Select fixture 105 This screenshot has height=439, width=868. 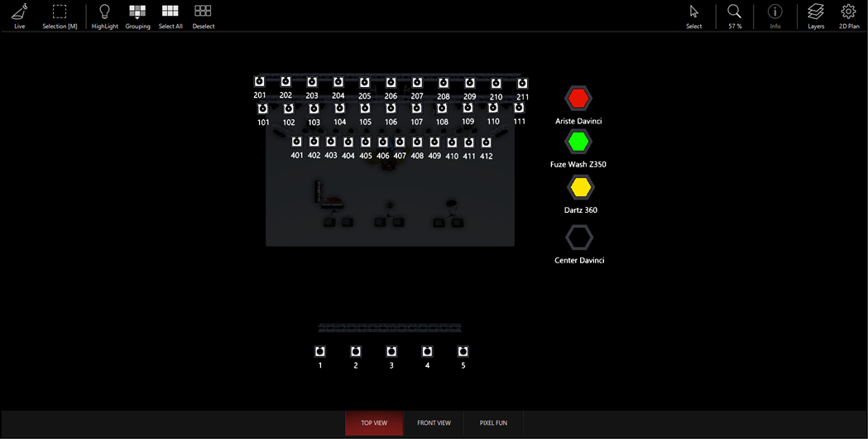[x=366, y=109]
